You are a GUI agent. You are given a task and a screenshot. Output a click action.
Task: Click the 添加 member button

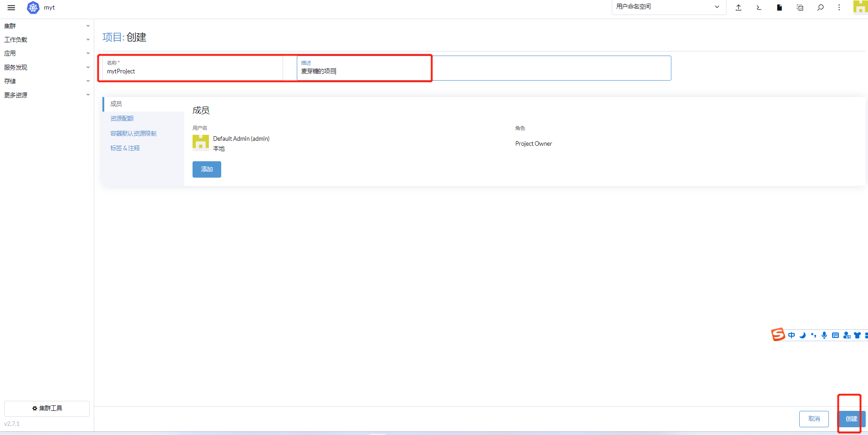[x=207, y=169]
